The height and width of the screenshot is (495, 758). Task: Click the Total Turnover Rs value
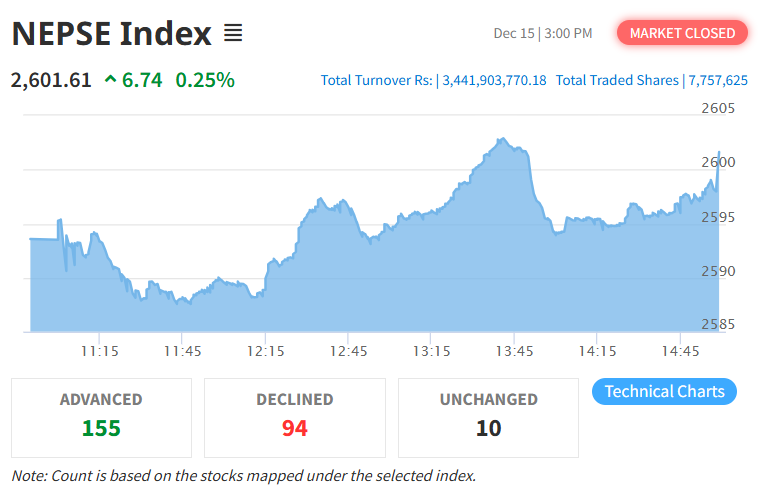coord(494,80)
